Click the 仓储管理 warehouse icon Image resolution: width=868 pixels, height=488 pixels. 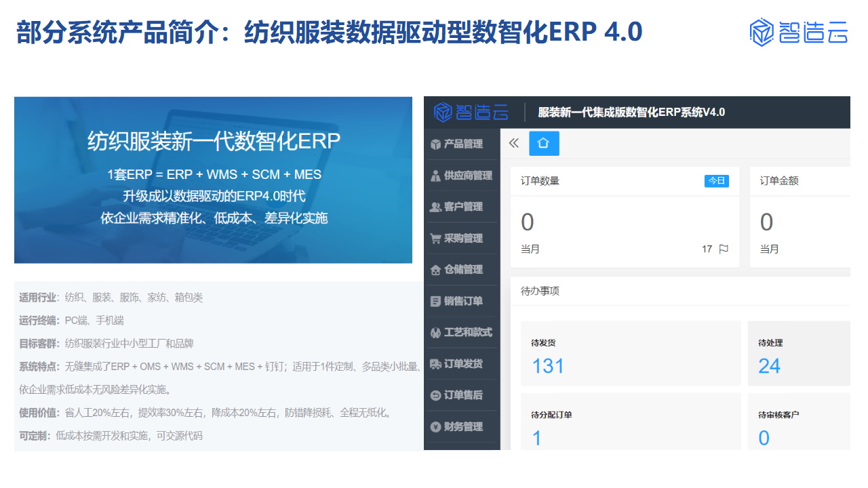tap(436, 270)
